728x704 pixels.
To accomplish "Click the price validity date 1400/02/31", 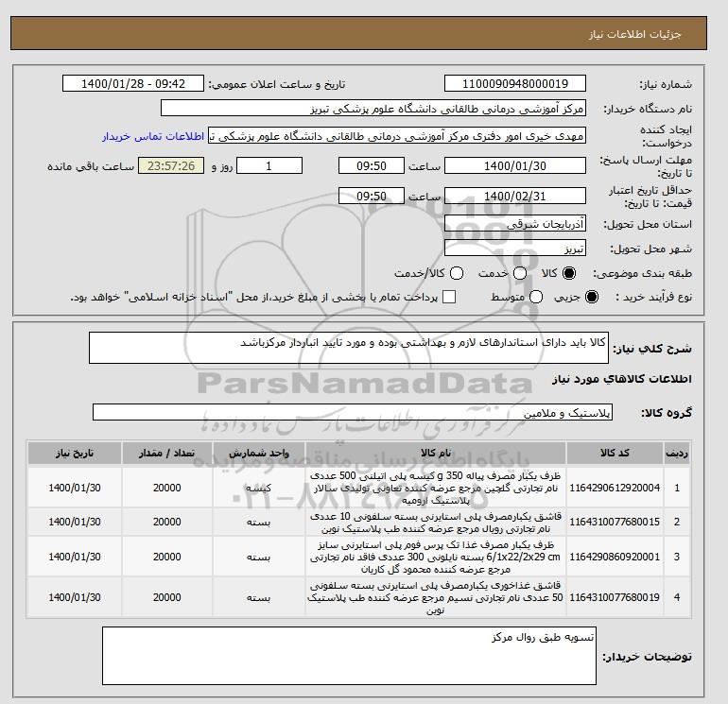I will point(515,196).
